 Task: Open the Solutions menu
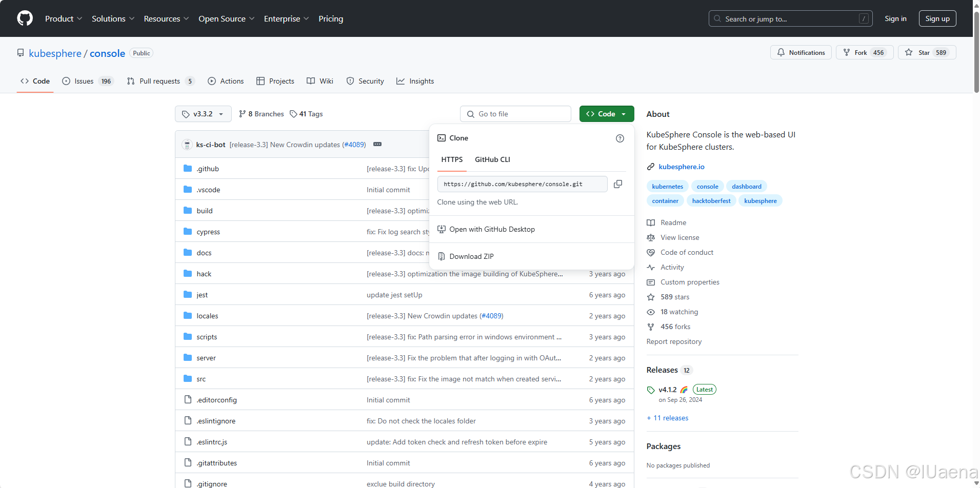point(113,18)
